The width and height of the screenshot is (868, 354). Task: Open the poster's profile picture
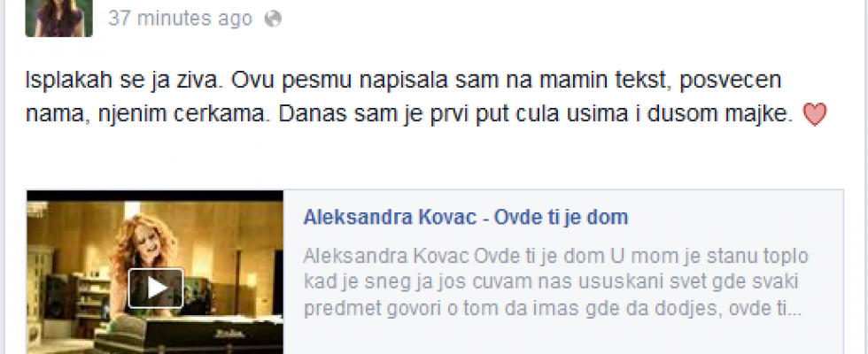tap(59, 19)
